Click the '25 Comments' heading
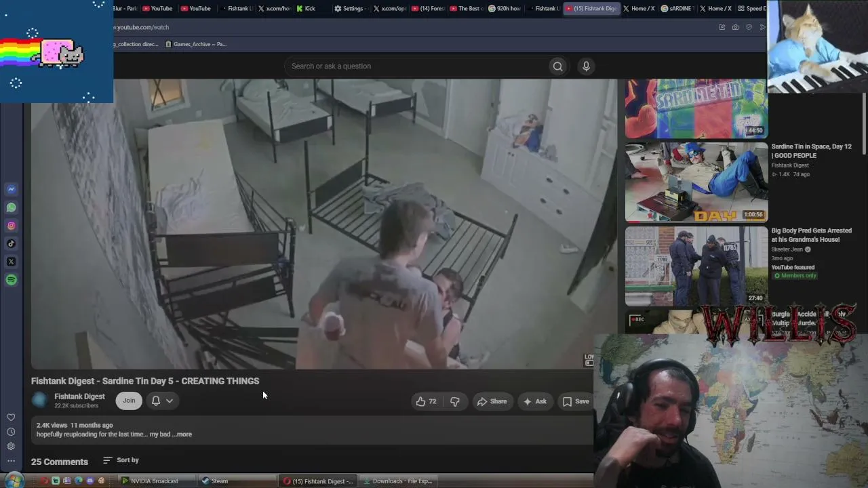 coord(60,462)
